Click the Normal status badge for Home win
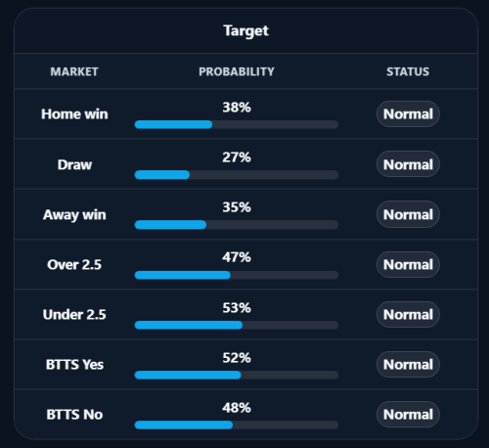 (408, 114)
